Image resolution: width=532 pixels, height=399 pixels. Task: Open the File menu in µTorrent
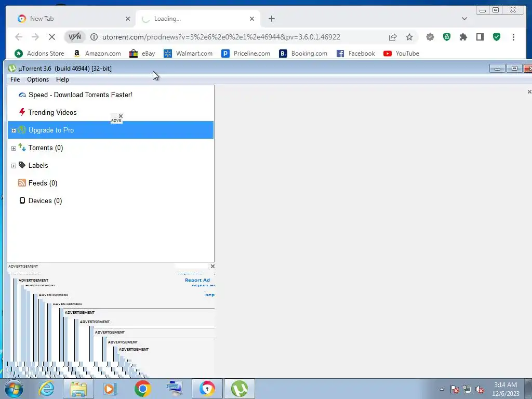coord(15,79)
